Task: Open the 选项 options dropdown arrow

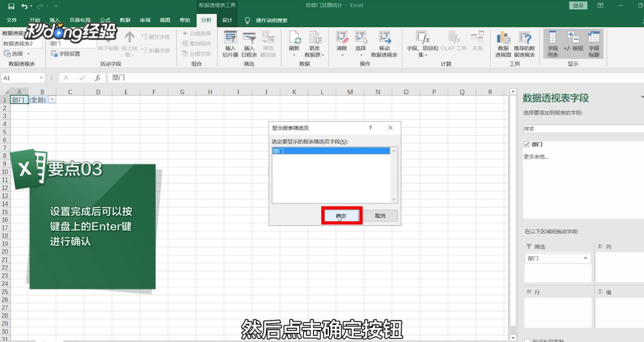Action: point(28,54)
